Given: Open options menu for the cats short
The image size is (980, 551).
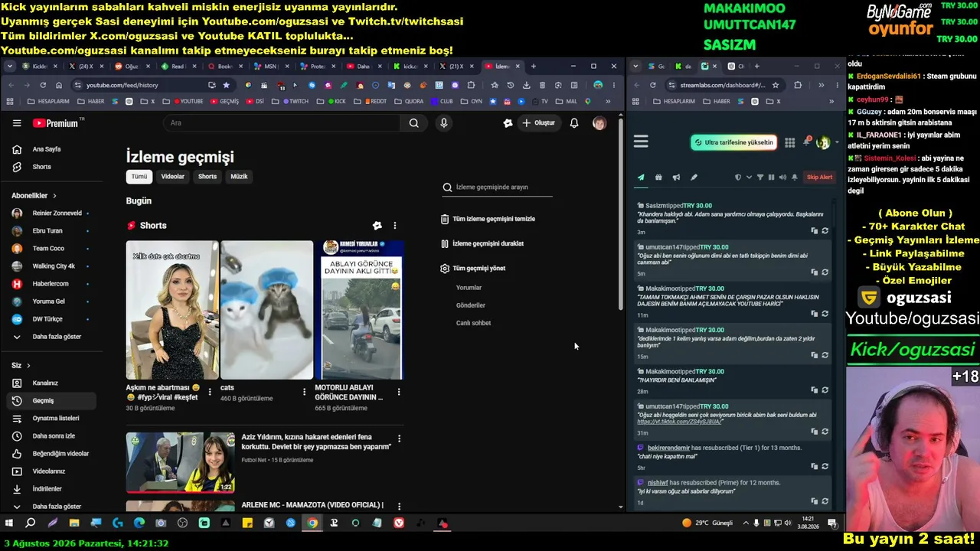Looking at the screenshot, I should (x=304, y=392).
